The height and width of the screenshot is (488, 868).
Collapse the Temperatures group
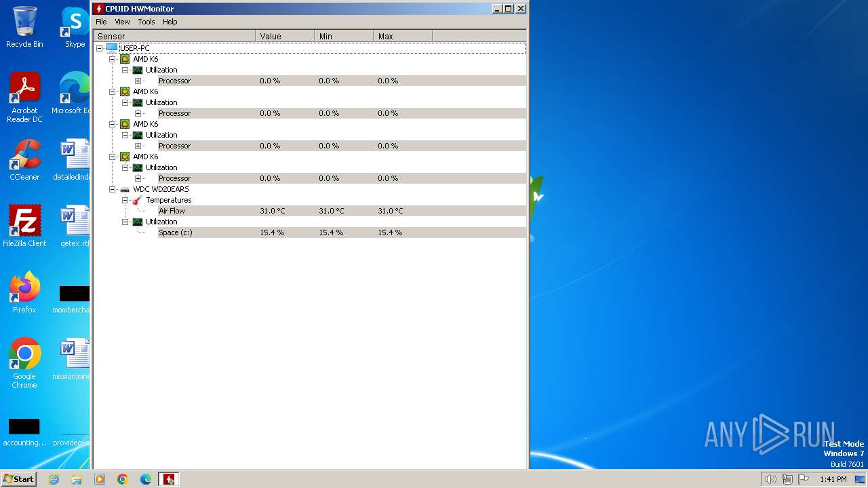click(x=125, y=200)
